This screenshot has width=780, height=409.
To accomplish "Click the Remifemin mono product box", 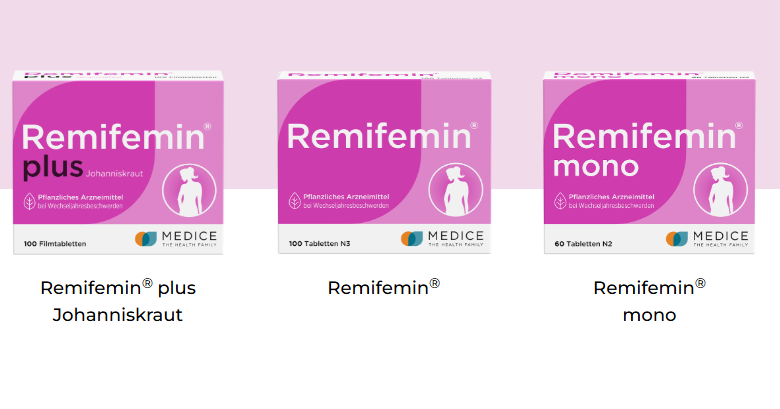I will pos(649,162).
